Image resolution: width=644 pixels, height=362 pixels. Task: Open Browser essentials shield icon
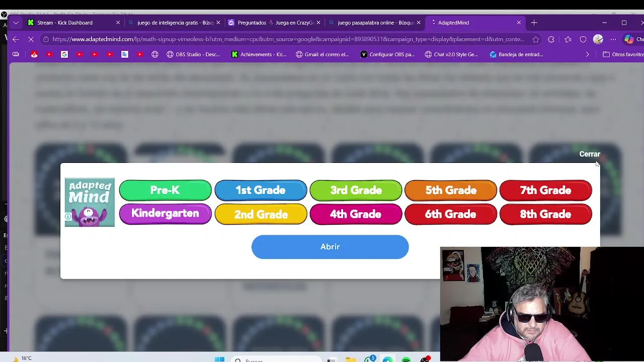[583, 39]
